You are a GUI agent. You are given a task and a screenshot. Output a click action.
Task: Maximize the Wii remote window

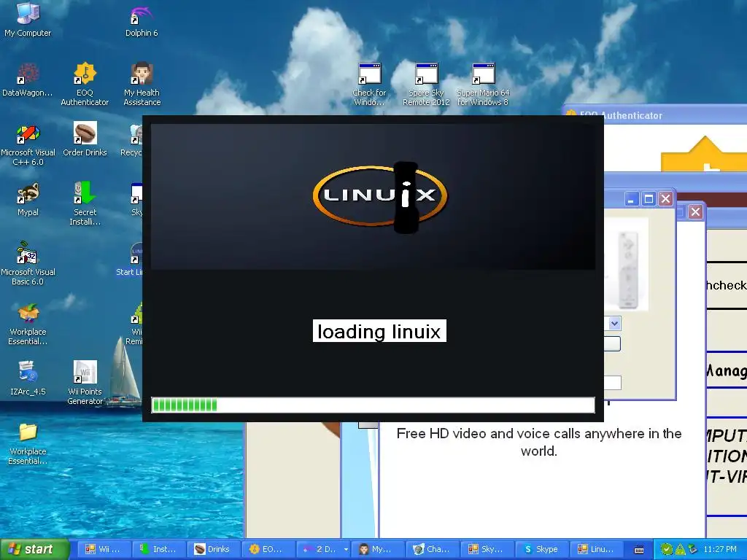649,198
